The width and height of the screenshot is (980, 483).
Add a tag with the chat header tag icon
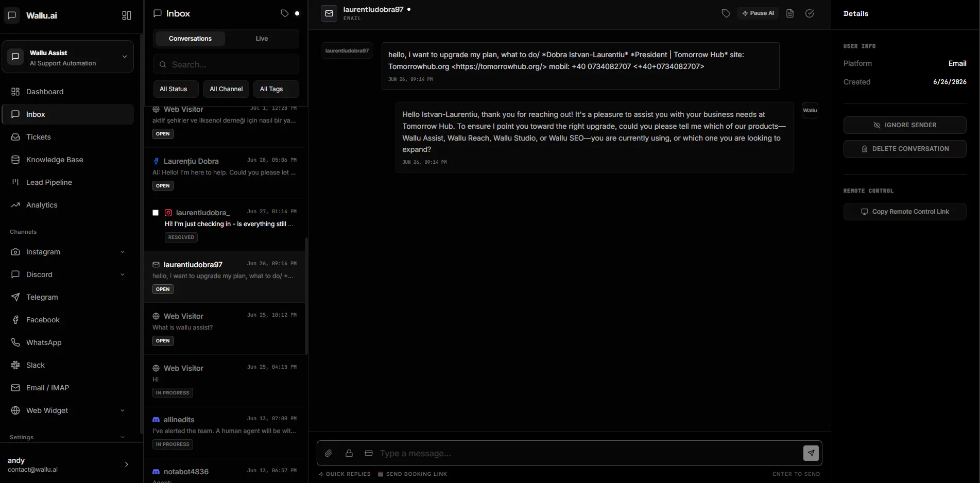point(726,13)
